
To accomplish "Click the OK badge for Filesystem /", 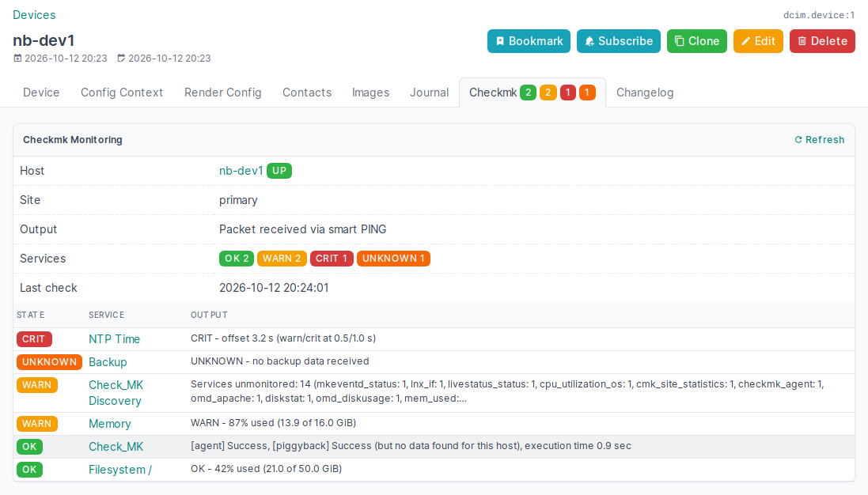I will point(29,470).
